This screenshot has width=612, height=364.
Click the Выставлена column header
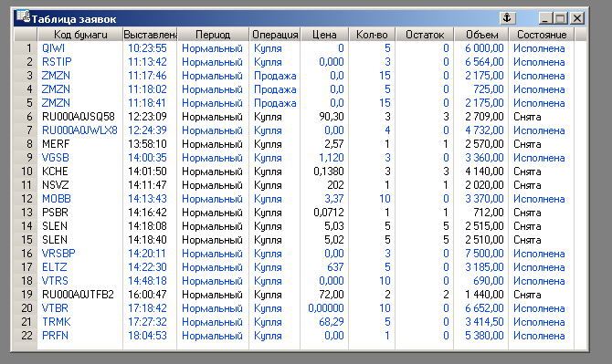pos(150,35)
